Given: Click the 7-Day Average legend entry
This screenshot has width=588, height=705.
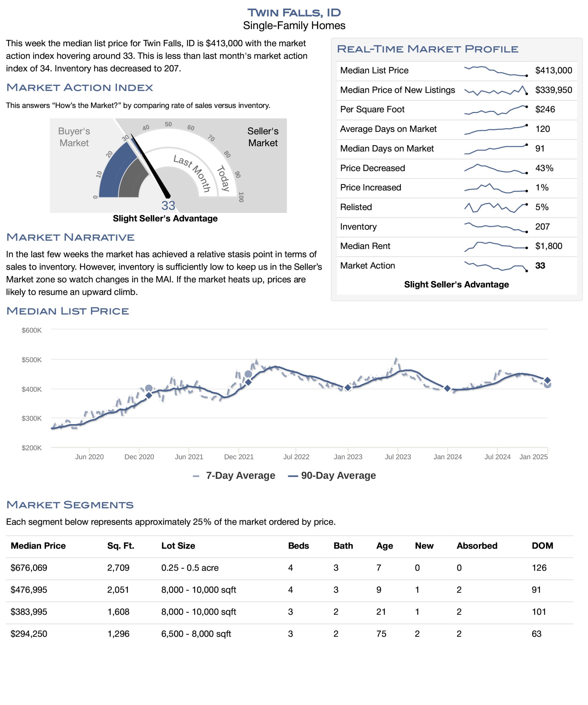Looking at the screenshot, I should 234,475.
